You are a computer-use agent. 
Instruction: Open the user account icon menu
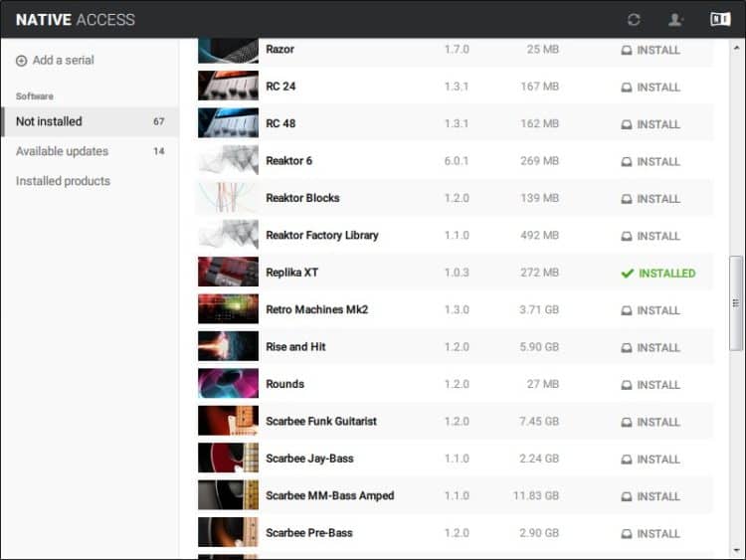(675, 20)
